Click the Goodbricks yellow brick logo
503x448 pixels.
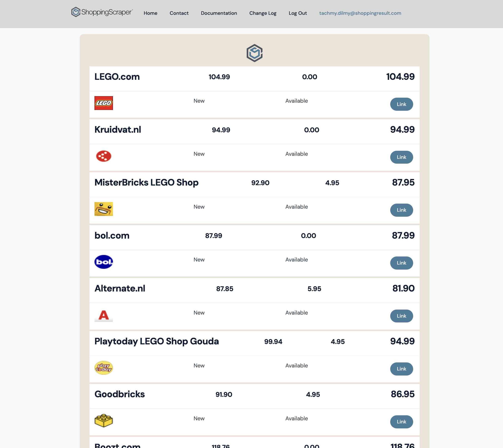(104, 421)
